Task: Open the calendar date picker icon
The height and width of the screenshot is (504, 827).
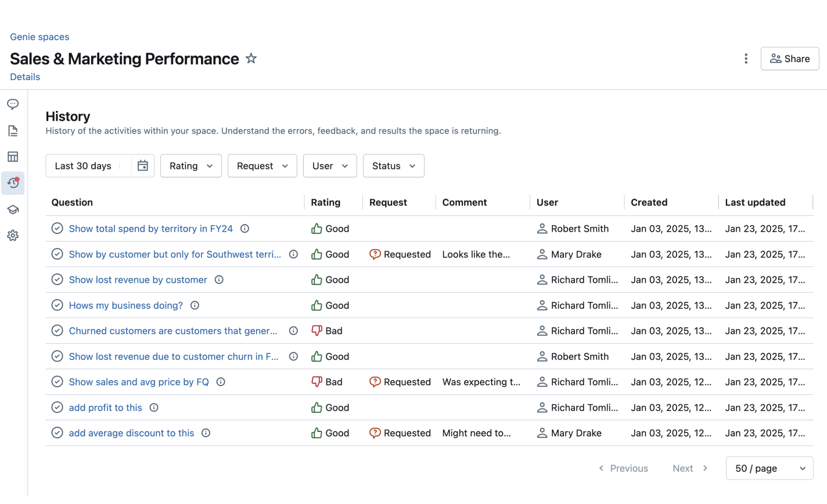Action: (143, 166)
